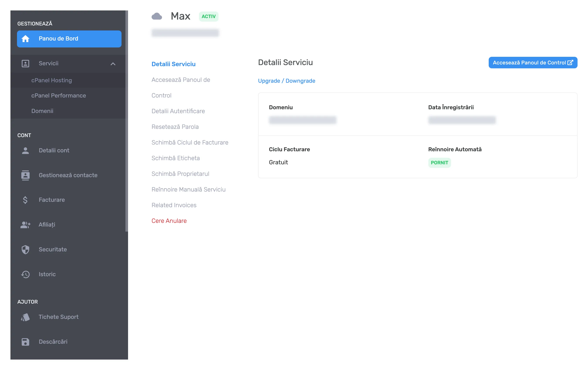
Task: Click the disk icon beside Descărcări
Action: click(x=25, y=342)
